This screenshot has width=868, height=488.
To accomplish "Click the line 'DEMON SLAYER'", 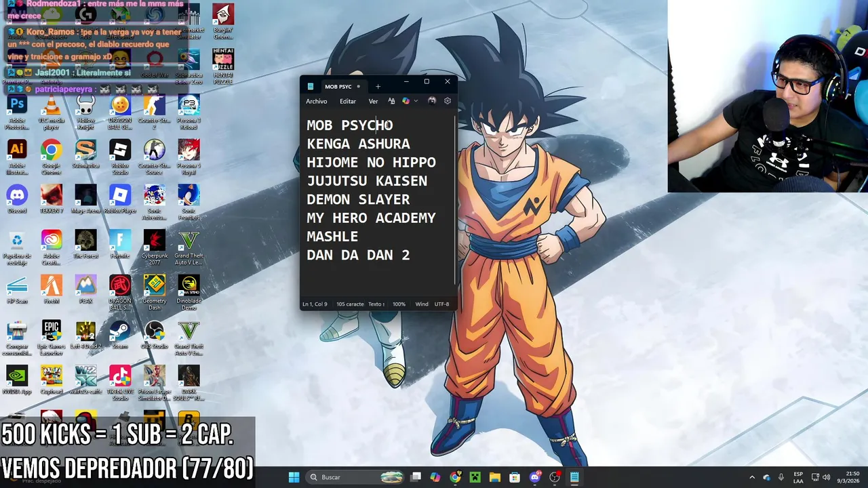I will 358,199.
